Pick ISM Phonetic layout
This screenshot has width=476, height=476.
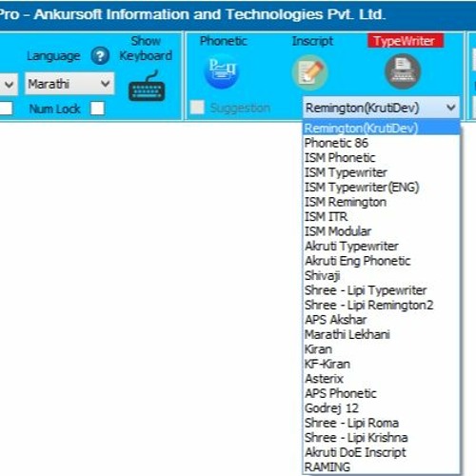382,158
